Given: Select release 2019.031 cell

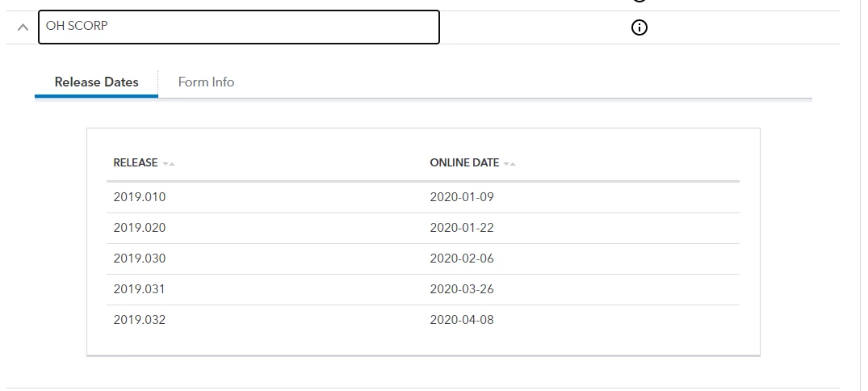Looking at the screenshot, I should tap(139, 289).
